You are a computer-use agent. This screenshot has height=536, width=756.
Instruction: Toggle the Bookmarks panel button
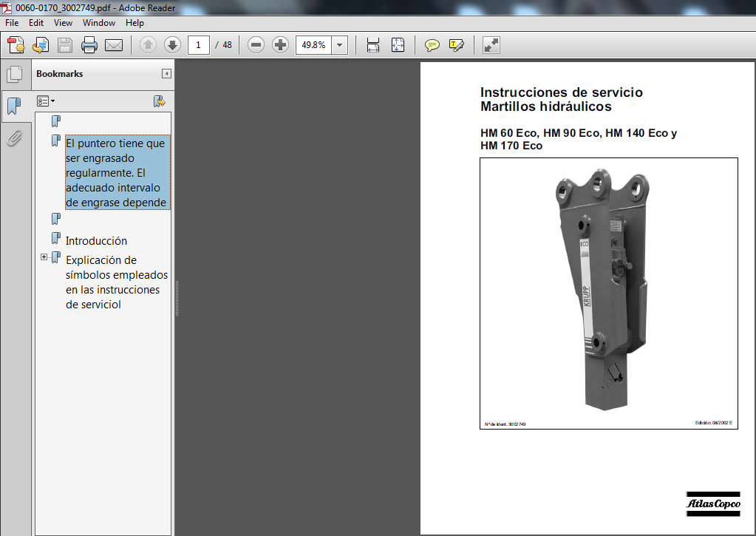[x=14, y=105]
